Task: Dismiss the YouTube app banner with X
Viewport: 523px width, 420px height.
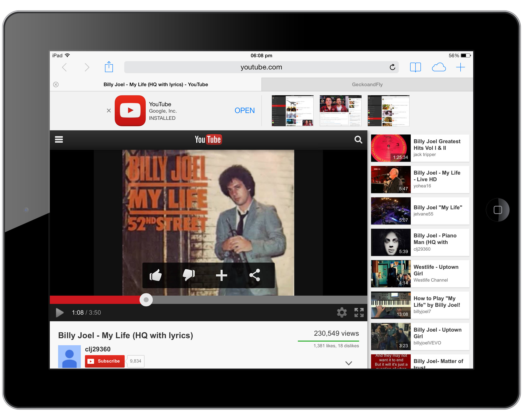Action: point(109,111)
